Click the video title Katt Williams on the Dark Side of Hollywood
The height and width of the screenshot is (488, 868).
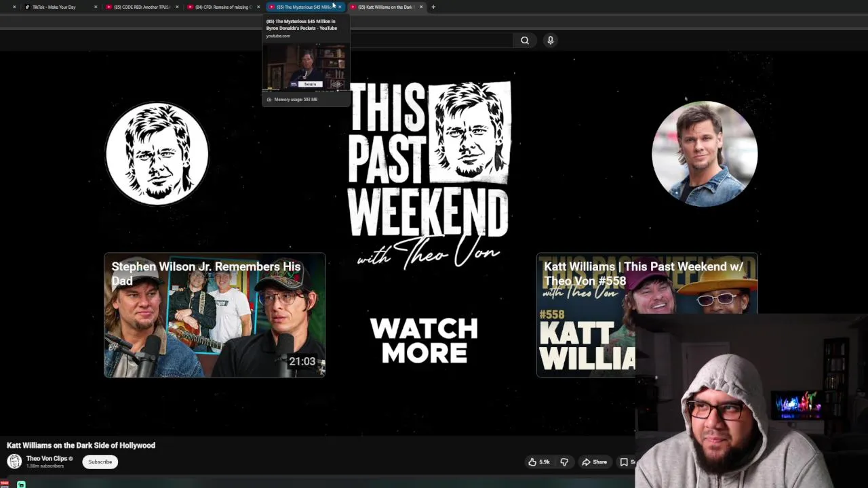(81, 445)
